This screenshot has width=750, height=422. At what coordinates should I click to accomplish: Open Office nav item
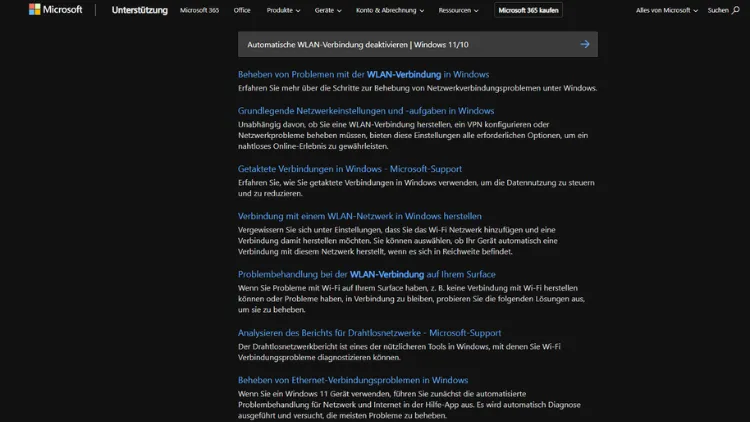pos(242,10)
